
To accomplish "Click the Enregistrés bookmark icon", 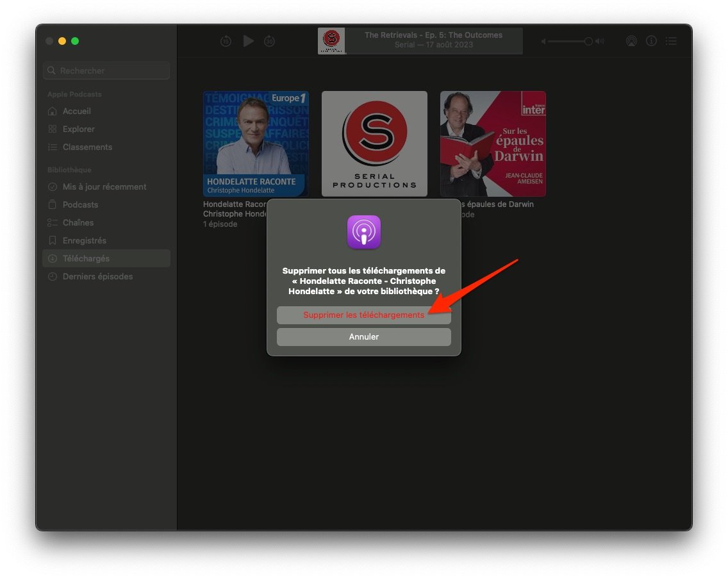I will pyautogui.click(x=53, y=240).
